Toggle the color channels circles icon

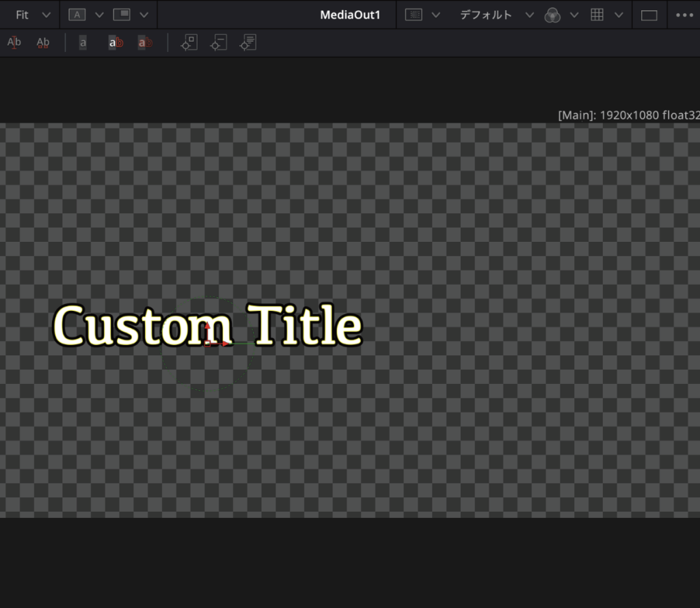[x=552, y=15]
